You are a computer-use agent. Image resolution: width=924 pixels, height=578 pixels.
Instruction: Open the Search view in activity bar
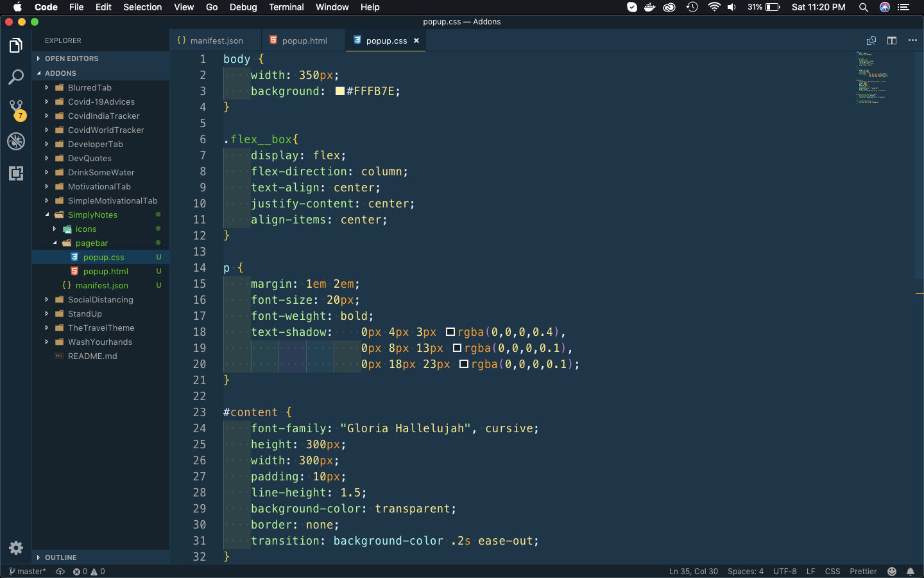[16, 77]
